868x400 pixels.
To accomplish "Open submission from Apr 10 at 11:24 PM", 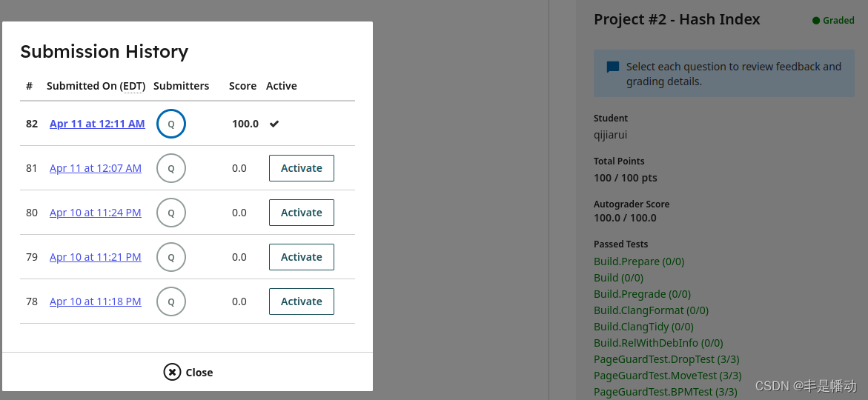I will click(x=95, y=213).
